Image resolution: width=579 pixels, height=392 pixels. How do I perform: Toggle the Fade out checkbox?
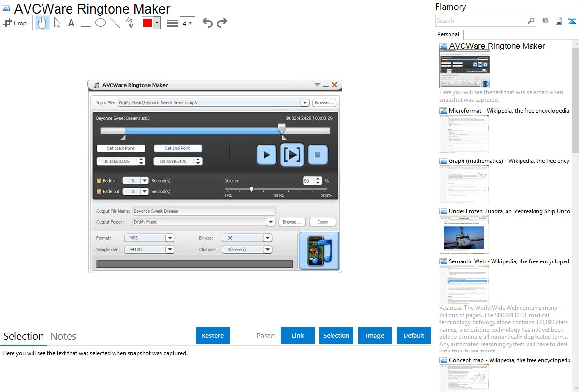[x=99, y=192]
